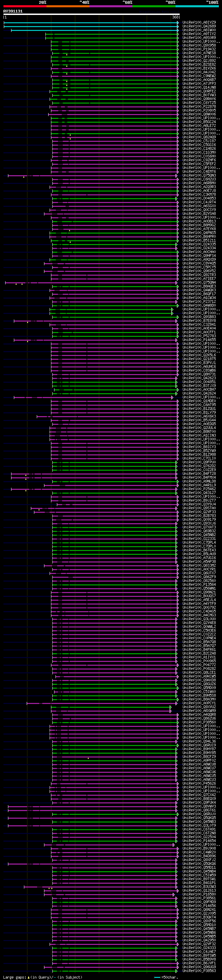Select the UniRef100_B9JZT7 label
Viewport: 222px width, 980px height.
(x=199, y=500)
